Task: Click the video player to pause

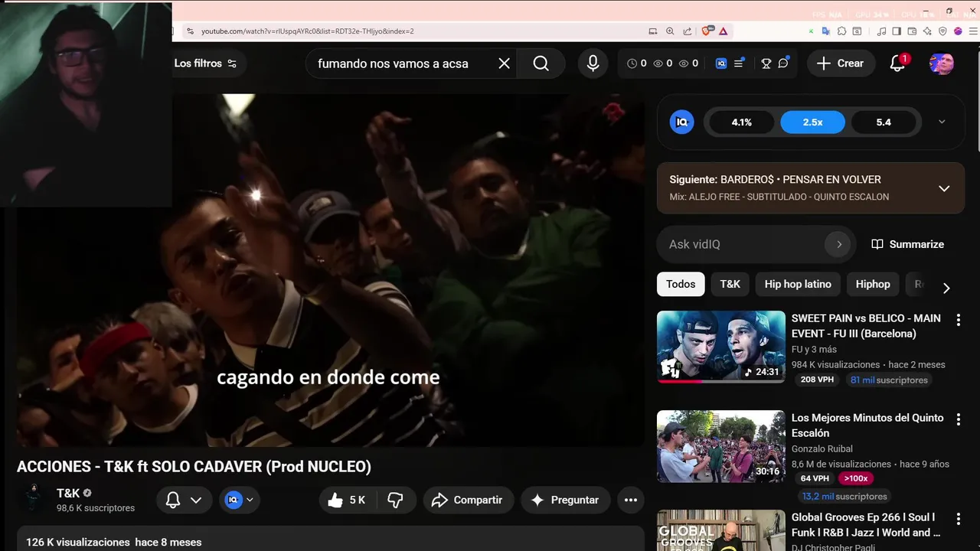Action: [331, 270]
